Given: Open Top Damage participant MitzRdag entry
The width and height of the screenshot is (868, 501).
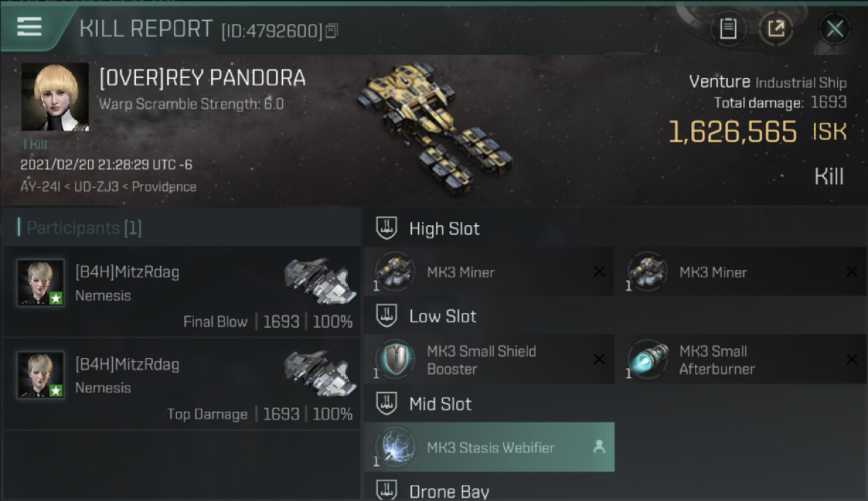Looking at the screenshot, I should point(181,384).
